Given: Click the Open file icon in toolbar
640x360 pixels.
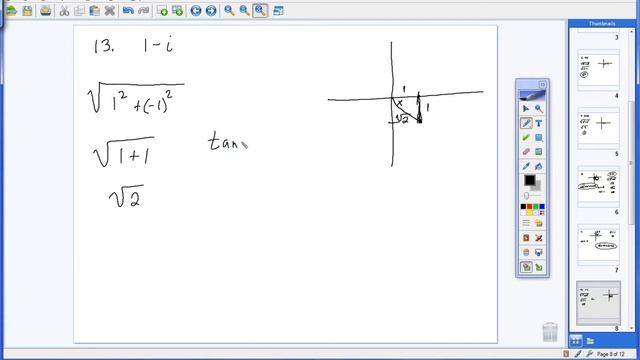Looking at the screenshot, I should (x=11, y=11).
